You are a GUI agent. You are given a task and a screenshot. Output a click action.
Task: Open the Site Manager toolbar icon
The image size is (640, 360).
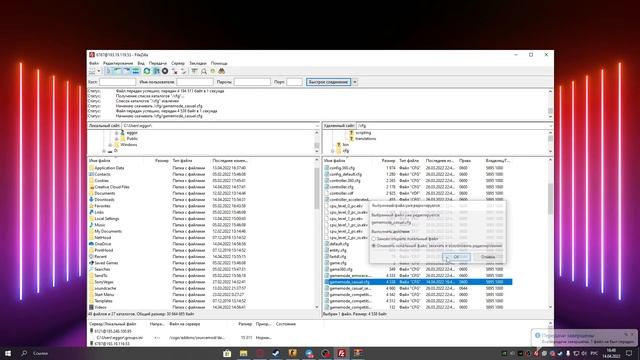tap(92, 71)
